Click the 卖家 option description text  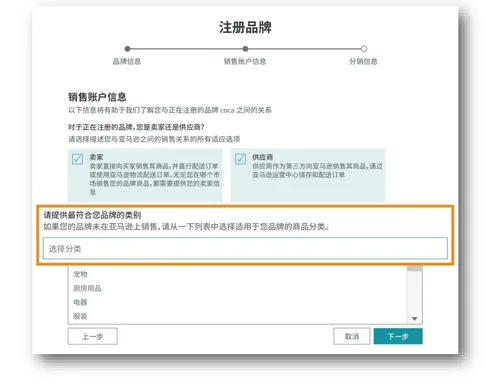click(x=155, y=179)
